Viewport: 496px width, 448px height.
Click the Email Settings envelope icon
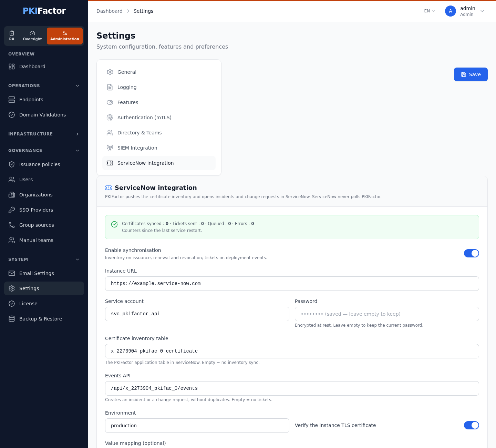(x=12, y=273)
